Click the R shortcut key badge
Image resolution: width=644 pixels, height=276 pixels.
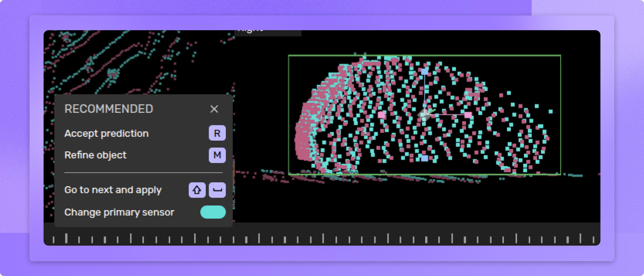coord(217,133)
